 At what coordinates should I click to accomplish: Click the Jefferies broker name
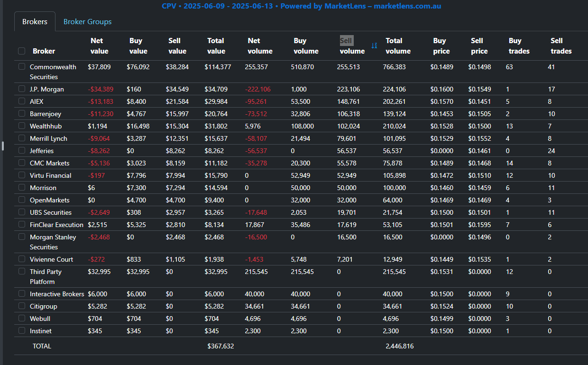pyautogui.click(x=42, y=151)
